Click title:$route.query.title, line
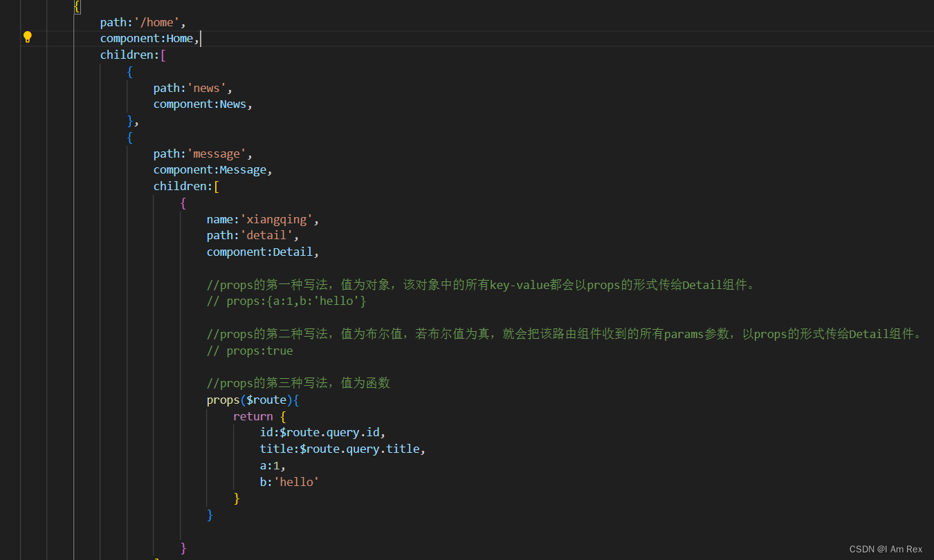This screenshot has width=934, height=560. click(342, 449)
